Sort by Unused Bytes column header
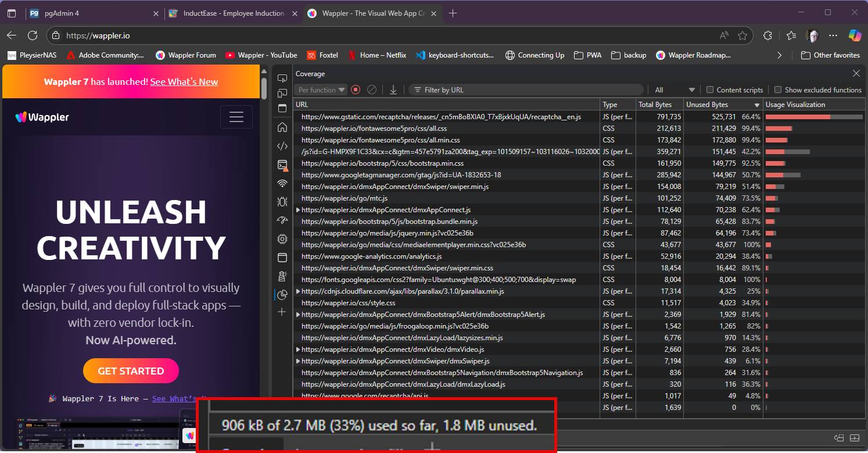The width and height of the screenshot is (868, 453). [723, 105]
